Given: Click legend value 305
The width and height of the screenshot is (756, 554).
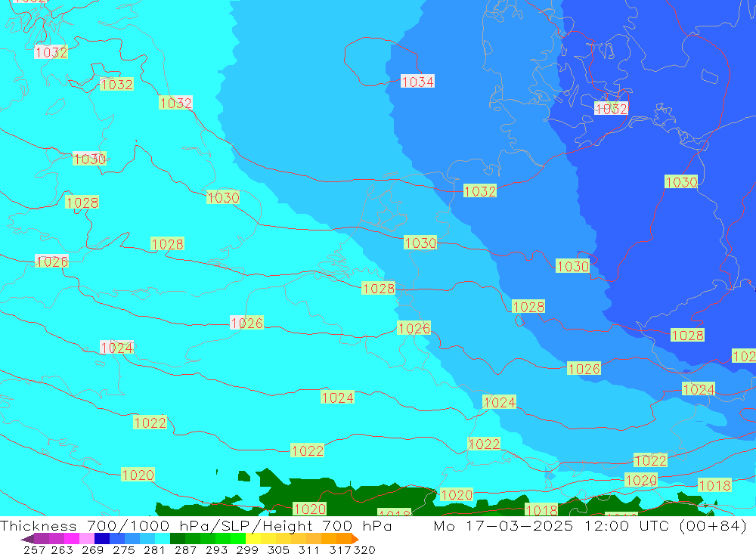Looking at the screenshot, I should 277,549.
